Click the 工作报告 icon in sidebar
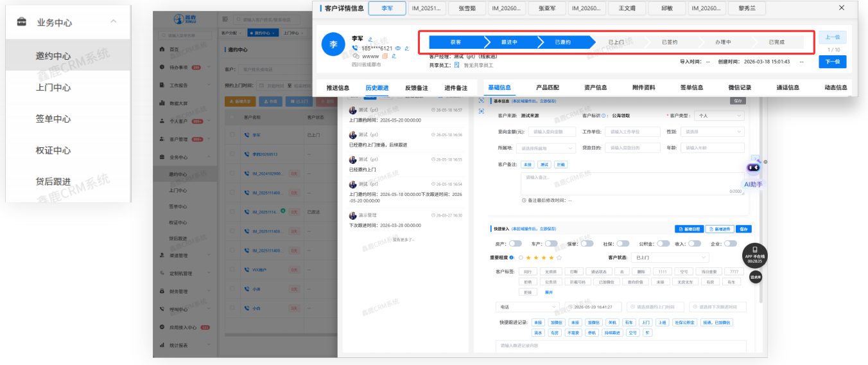This screenshot has height=365, width=868. click(162, 85)
